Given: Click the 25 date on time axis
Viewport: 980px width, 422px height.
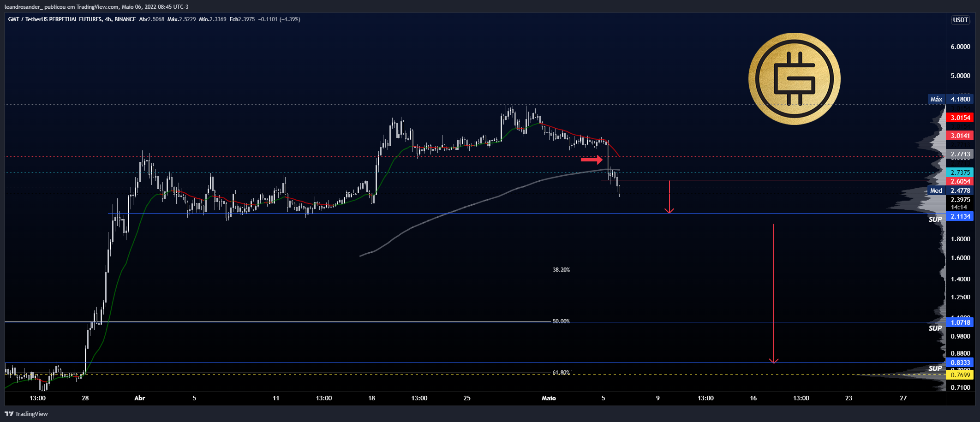Looking at the screenshot, I should point(467,398).
